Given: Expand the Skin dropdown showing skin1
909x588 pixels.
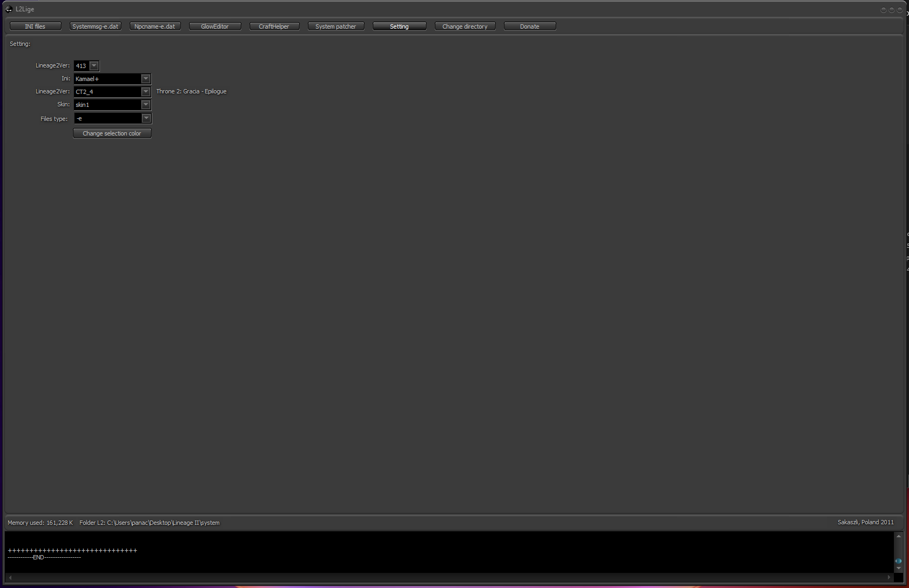Looking at the screenshot, I should click(x=146, y=105).
